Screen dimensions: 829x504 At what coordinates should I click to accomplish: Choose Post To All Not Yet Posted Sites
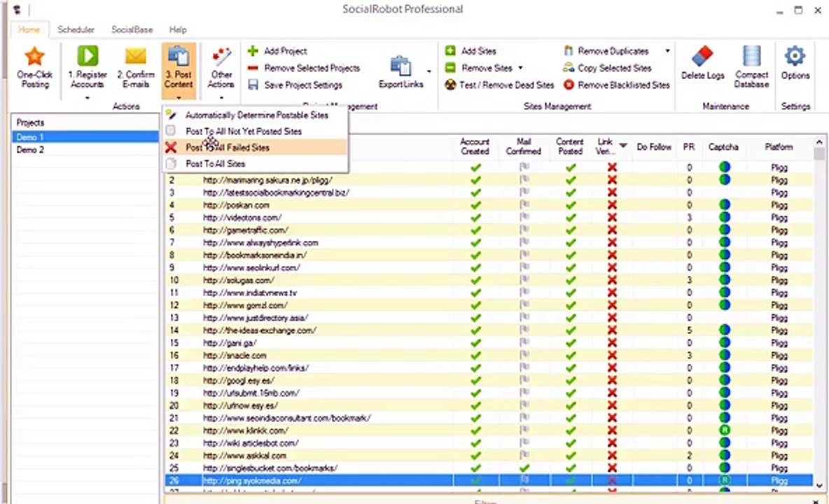(256, 132)
